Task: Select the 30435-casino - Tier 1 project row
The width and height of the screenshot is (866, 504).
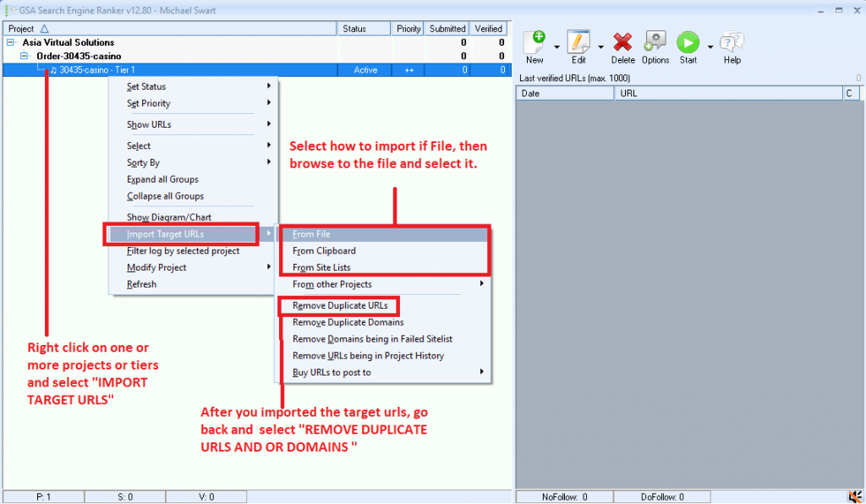Action: pyautogui.click(x=257, y=69)
